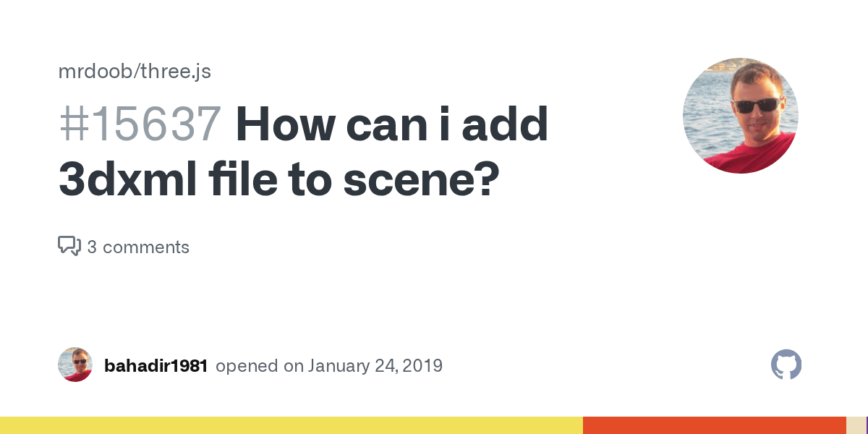Click the word "scene?" in the title
Viewport: 868px width, 434px height.
(421, 181)
